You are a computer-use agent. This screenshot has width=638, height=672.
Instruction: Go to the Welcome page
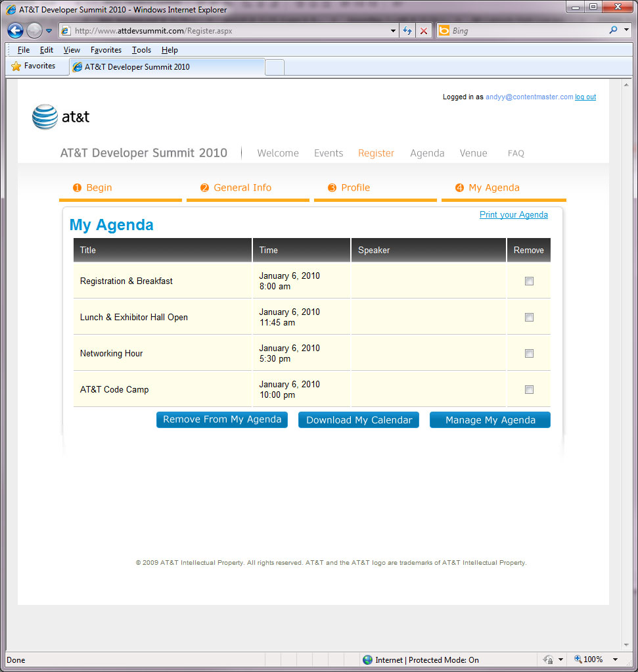point(278,153)
